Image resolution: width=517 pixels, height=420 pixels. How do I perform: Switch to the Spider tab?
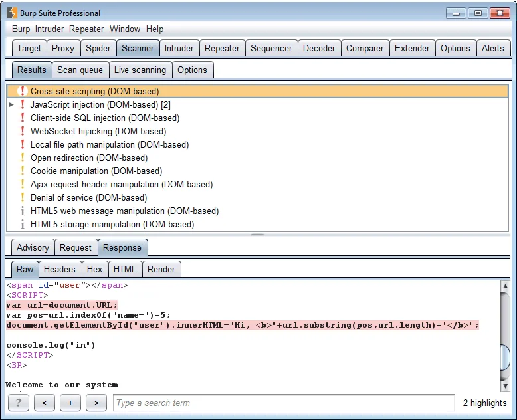(98, 48)
